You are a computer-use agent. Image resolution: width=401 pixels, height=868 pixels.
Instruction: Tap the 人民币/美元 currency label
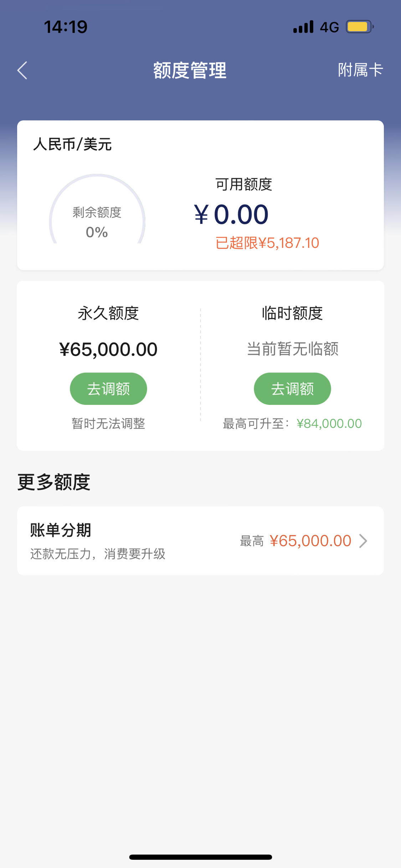click(x=72, y=144)
